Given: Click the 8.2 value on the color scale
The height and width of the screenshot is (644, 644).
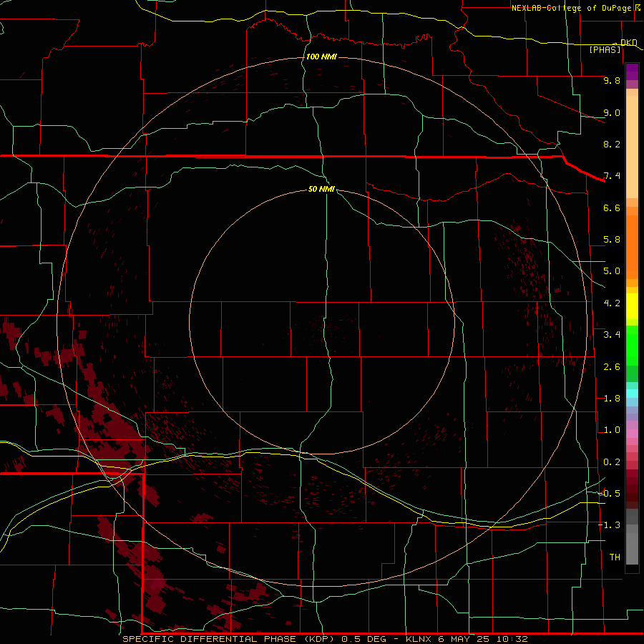Looking at the screenshot, I should point(612,144).
